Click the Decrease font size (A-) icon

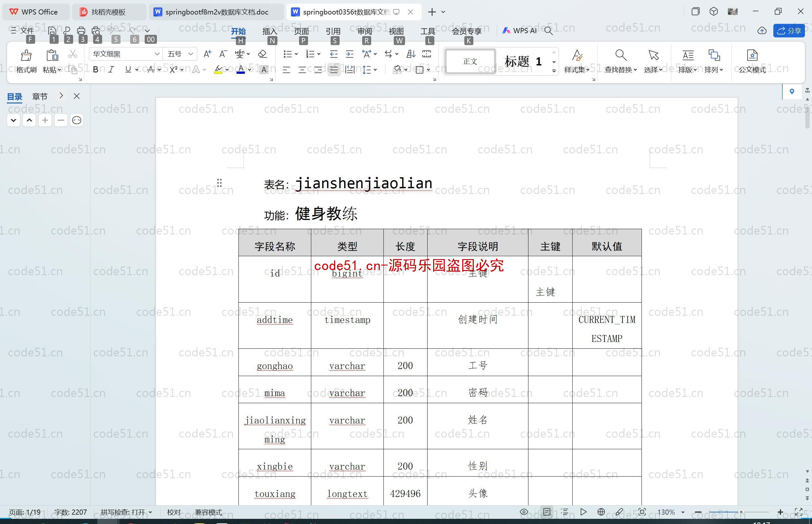click(x=223, y=54)
